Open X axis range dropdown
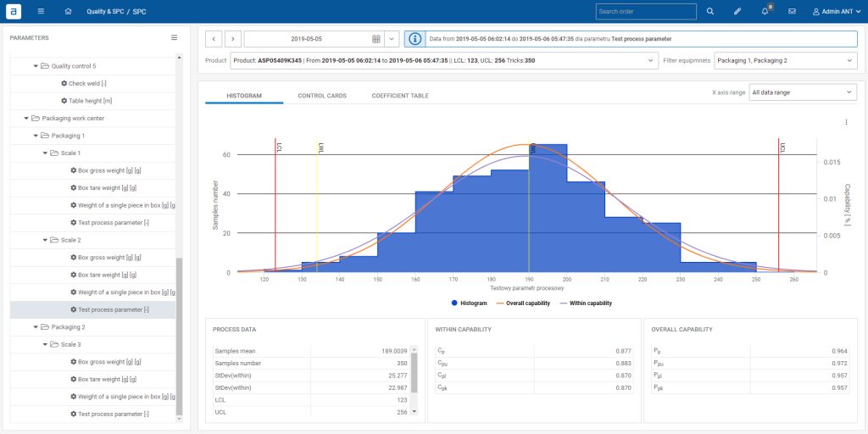 point(803,92)
